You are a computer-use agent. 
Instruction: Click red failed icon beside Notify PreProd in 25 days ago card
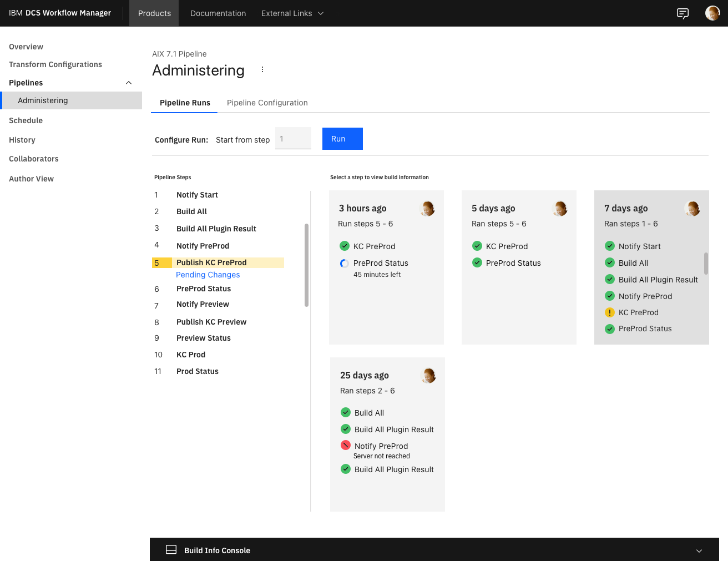click(346, 445)
